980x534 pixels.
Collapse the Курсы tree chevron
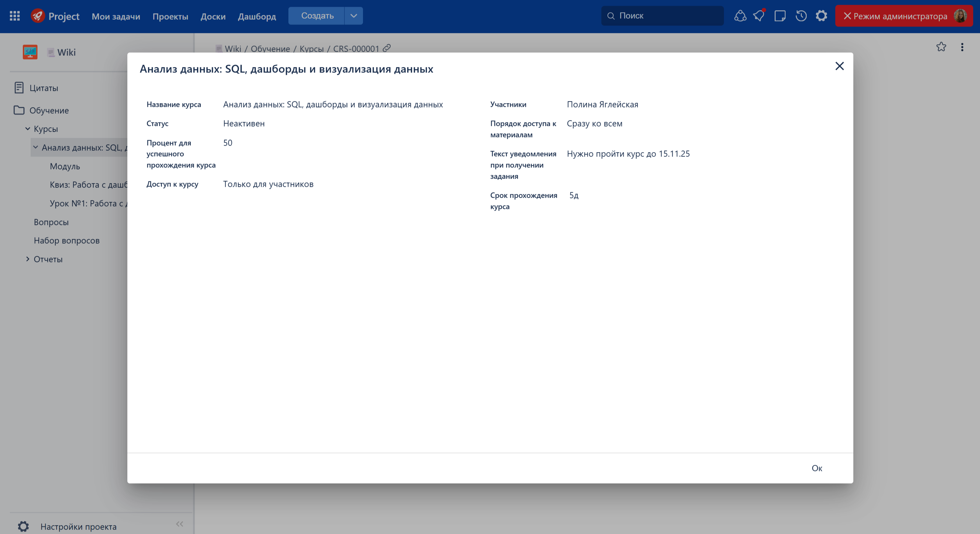[28, 129]
